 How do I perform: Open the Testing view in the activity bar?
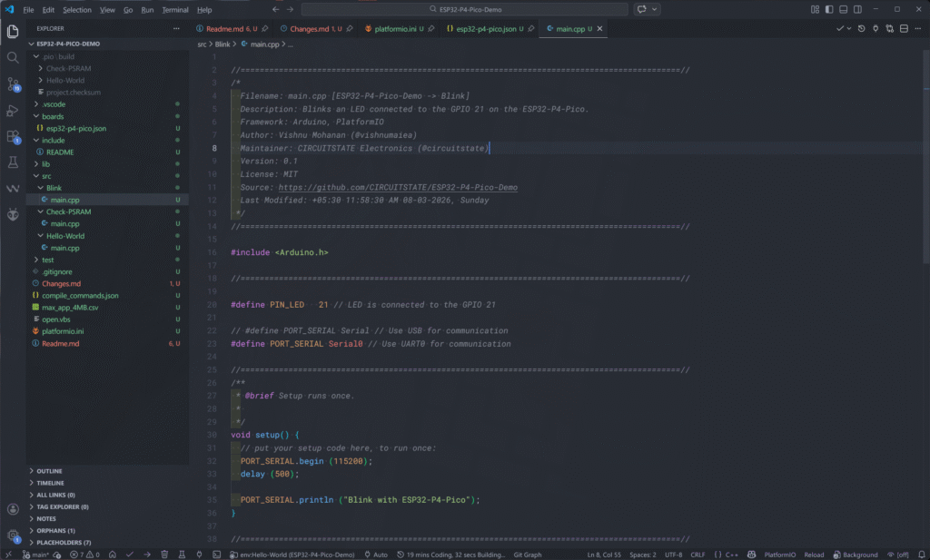pyautogui.click(x=12, y=161)
